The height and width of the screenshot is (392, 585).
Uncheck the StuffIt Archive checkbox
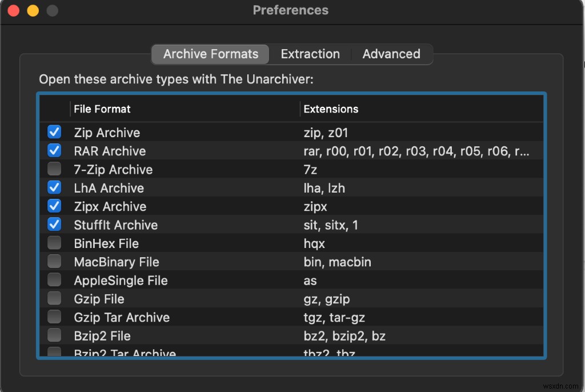click(x=54, y=225)
